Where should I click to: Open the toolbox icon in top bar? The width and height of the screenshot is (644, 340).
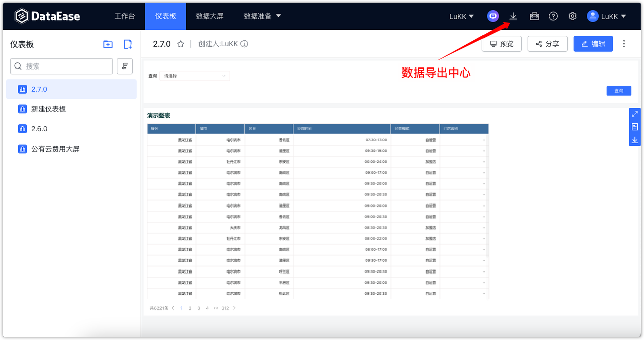click(534, 16)
